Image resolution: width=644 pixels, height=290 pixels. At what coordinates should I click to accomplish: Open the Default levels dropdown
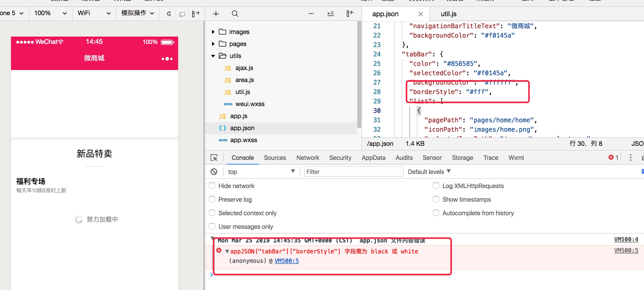pyautogui.click(x=429, y=172)
